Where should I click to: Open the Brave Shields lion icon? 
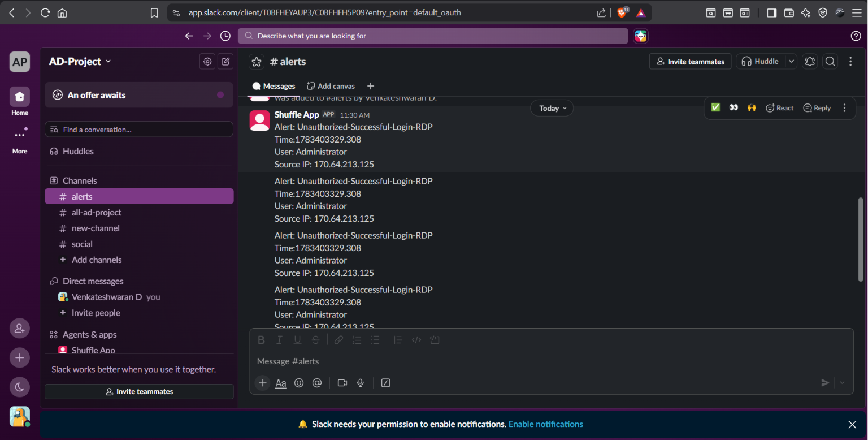click(x=622, y=12)
